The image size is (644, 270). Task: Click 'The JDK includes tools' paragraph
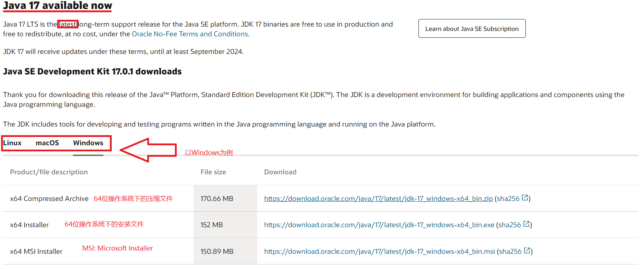(x=219, y=124)
